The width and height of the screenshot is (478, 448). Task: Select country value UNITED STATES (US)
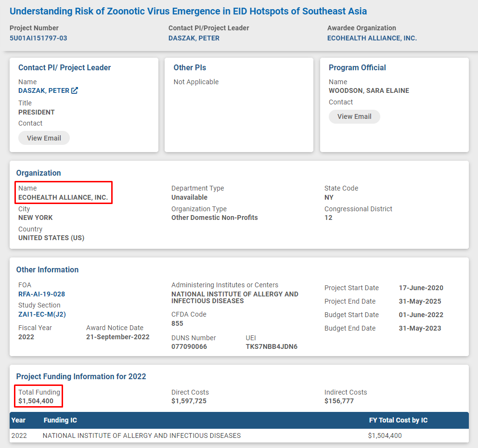[51, 238]
